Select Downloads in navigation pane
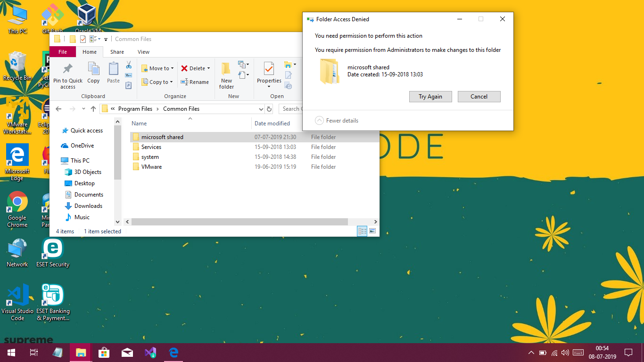 coord(84,206)
